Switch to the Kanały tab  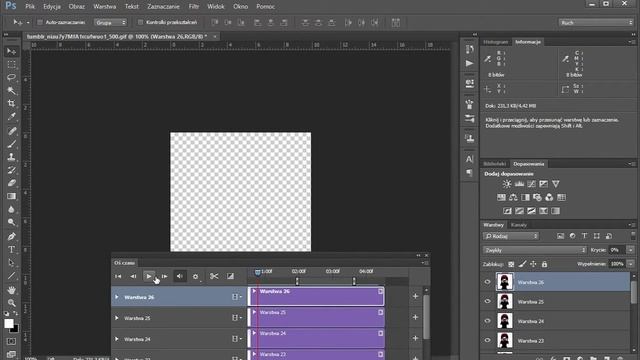coord(518,225)
